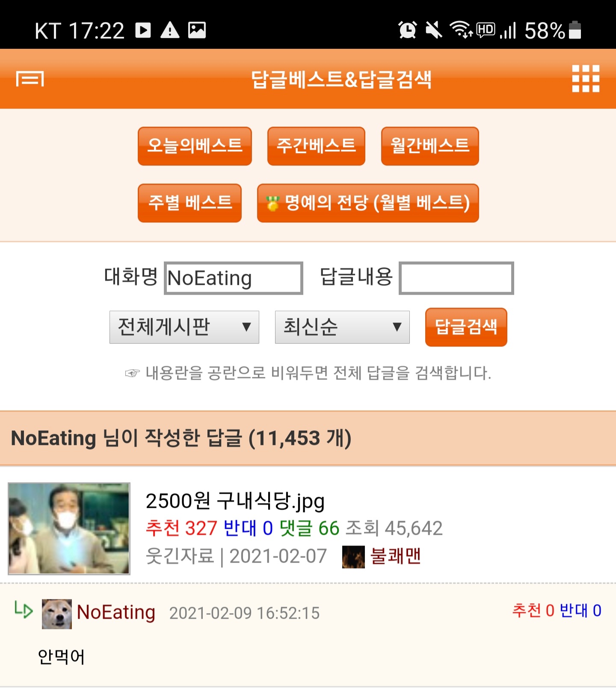Open the grid menu icon in header
This screenshot has width=616, height=688.
click(586, 79)
